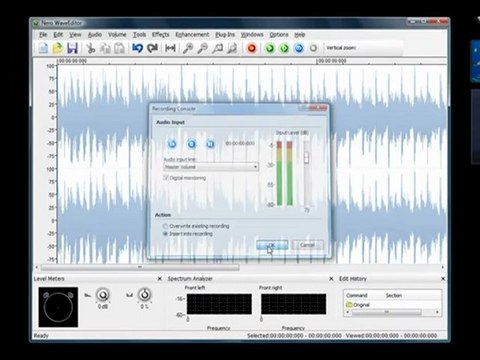This screenshot has height=360, width=480.
Task: Open the Plug-ins menu
Action: coord(225,34)
